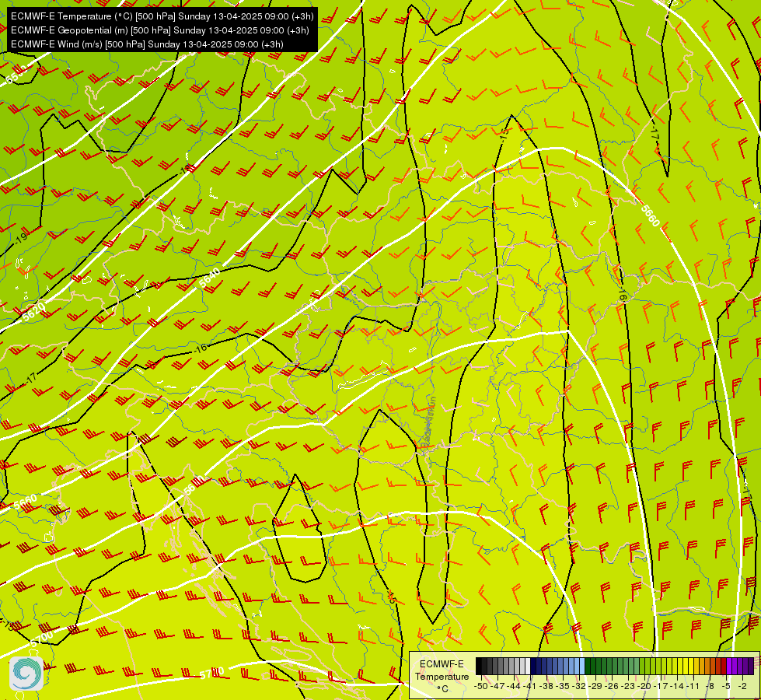Click the '-26' legend tick label
The width and height of the screenshot is (761, 700).
tap(612, 686)
